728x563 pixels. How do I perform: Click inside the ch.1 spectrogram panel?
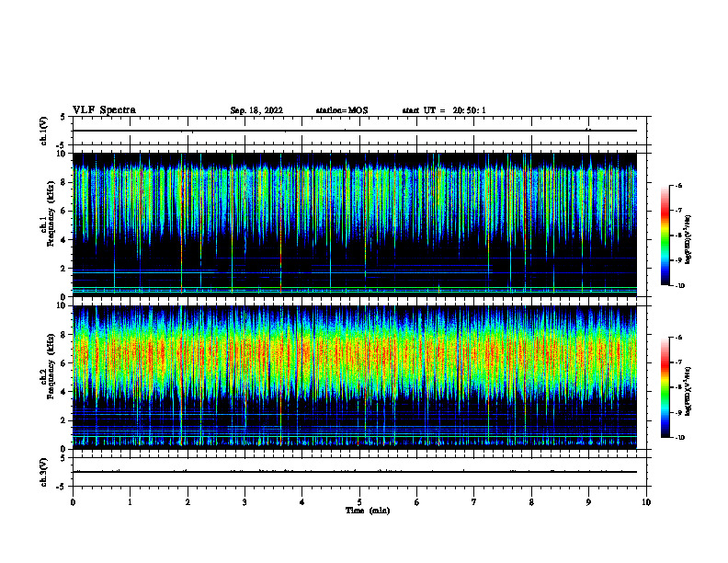pyautogui.click(x=354, y=224)
